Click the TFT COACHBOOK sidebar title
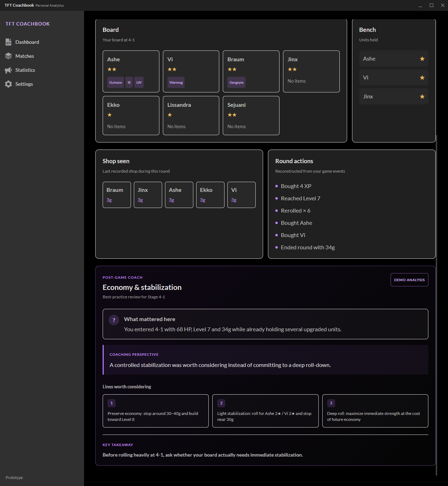 [x=28, y=24]
